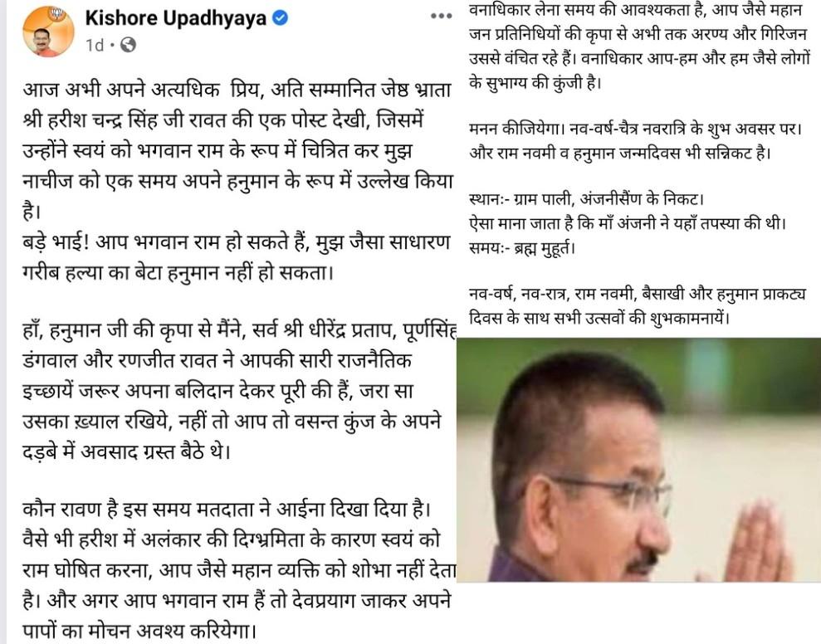
Task: Click the blue verified badge beside the name
Action: (281, 17)
